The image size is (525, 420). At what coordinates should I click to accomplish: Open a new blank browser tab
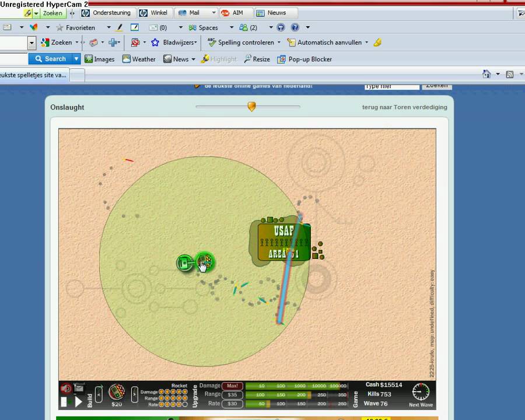pos(78,75)
